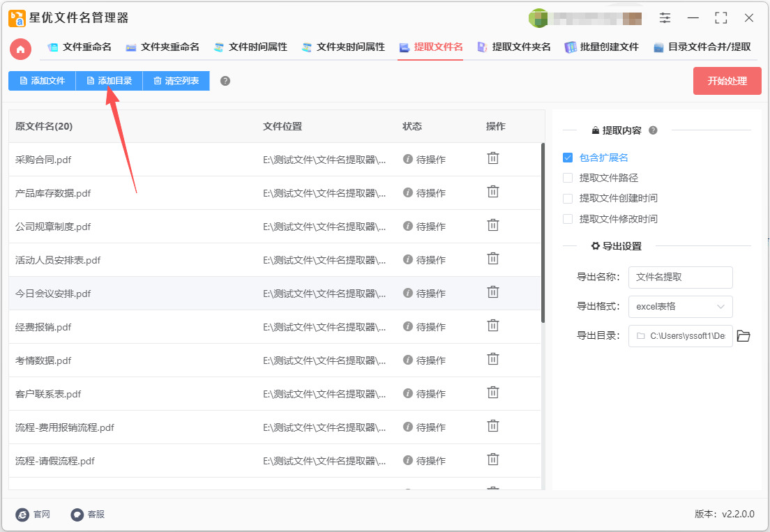Viewport: 770px width, 532px height.
Task: Click the red home icon
Action: (21, 49)
